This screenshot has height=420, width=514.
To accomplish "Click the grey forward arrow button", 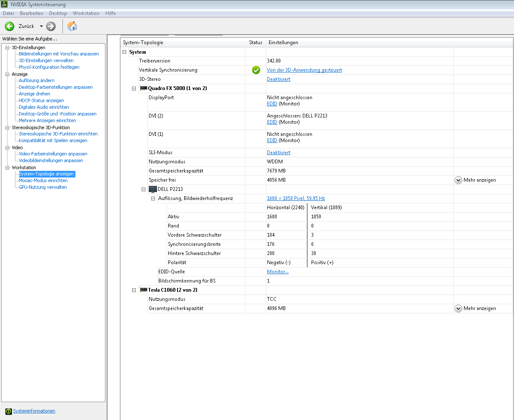I will (51, 26).
